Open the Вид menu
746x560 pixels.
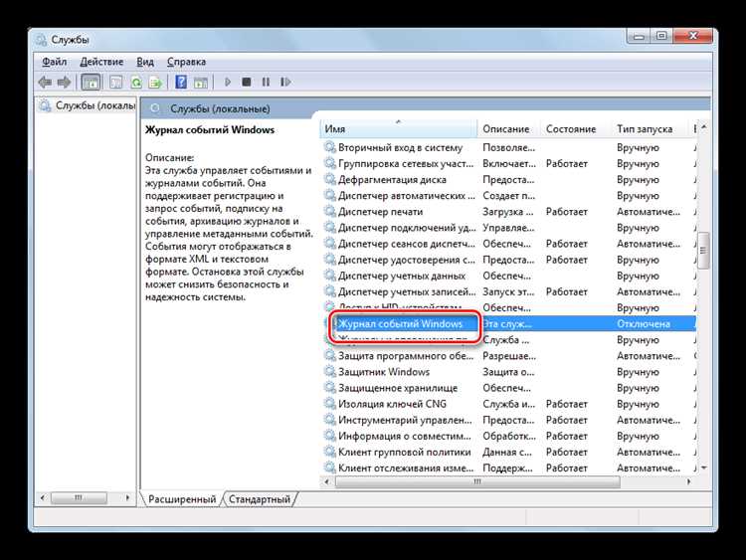point(145,62)
